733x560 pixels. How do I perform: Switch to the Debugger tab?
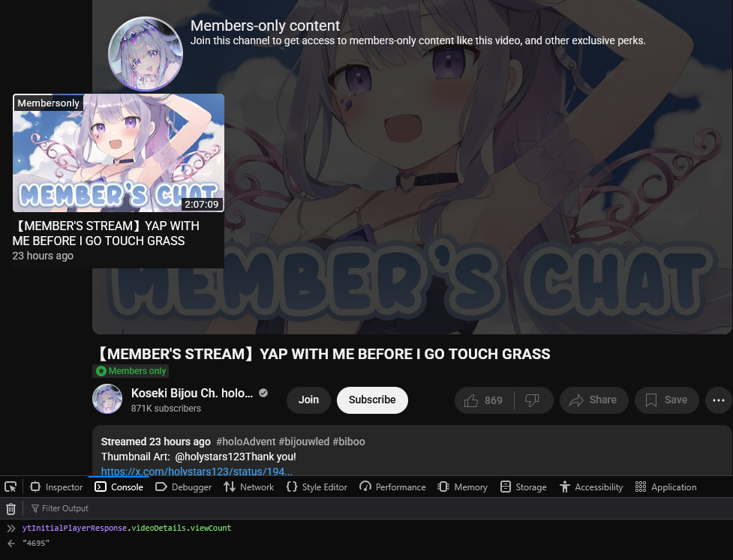point(184,487)
